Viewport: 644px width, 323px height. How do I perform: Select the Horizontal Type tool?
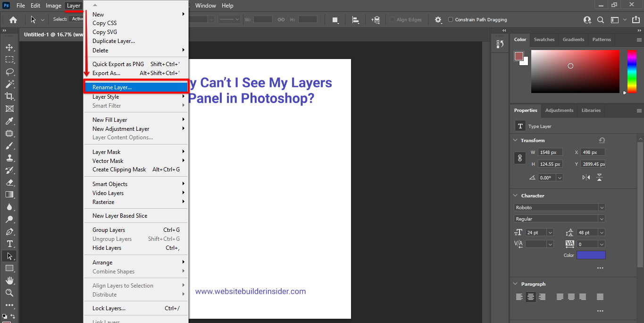[x=9, y=244]
